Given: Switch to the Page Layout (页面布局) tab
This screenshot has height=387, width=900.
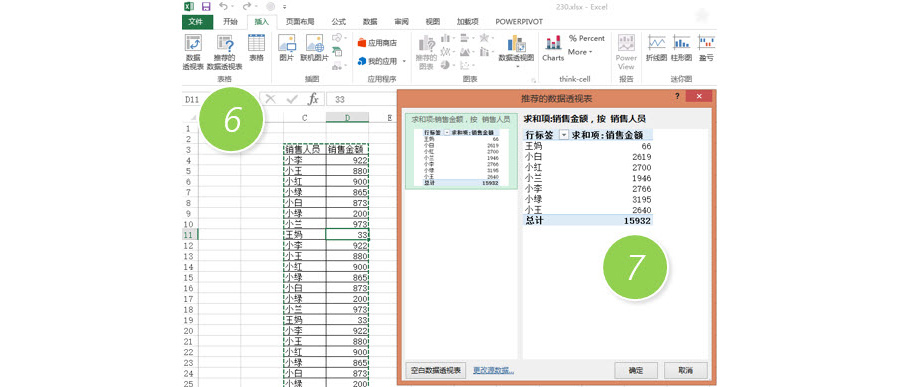Looking at the screenshot, I should point(300,22).
